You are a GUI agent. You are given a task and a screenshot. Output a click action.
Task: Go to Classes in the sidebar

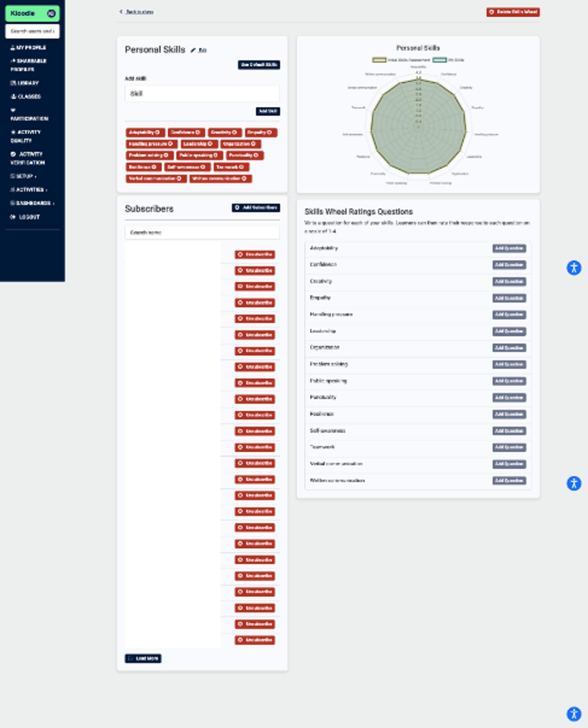coord(26,97)
